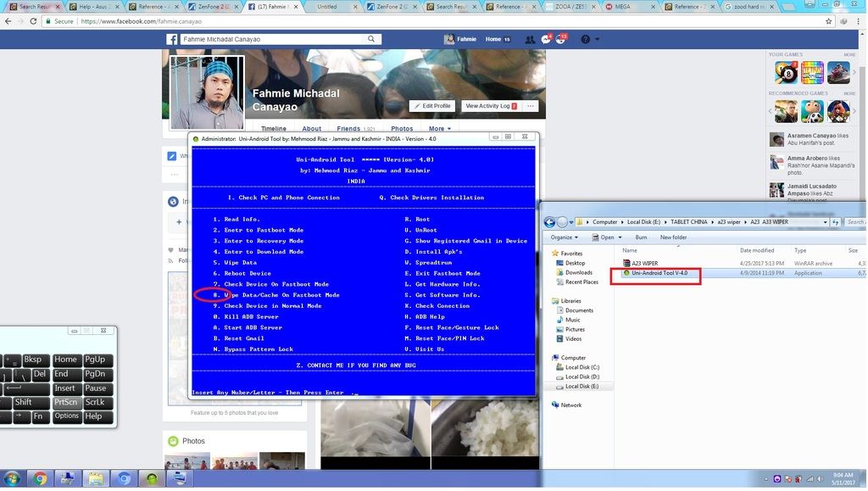Open the Photos profile tab
Screen dimensions: 868x491
402,128
